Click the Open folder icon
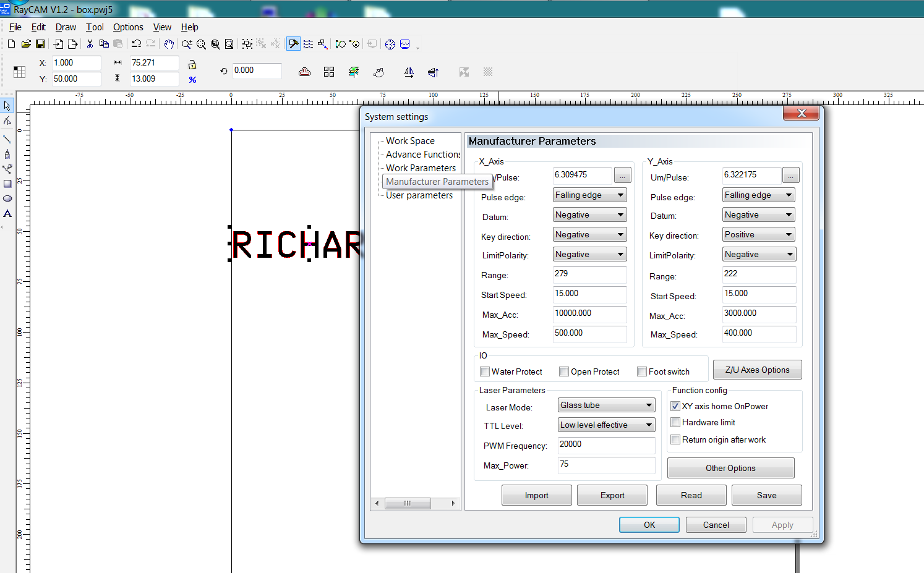This screenshot has width=924, height=573. 26,44
